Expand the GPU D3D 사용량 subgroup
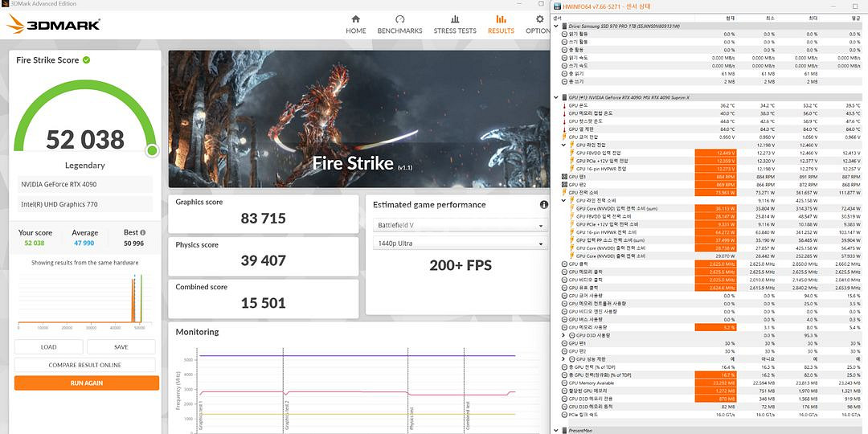868x434 pixels. [x=564, y=335]
